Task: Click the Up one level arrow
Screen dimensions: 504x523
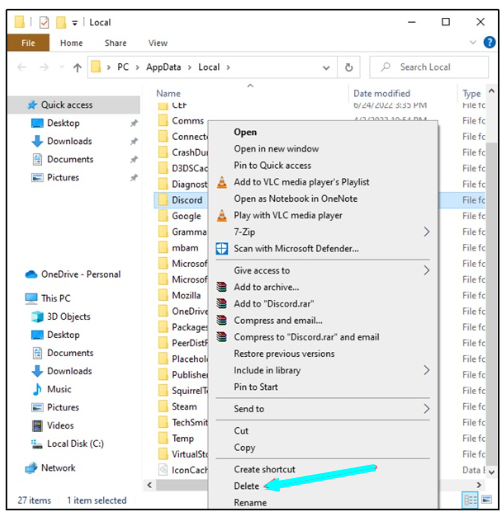Action: 77,68
